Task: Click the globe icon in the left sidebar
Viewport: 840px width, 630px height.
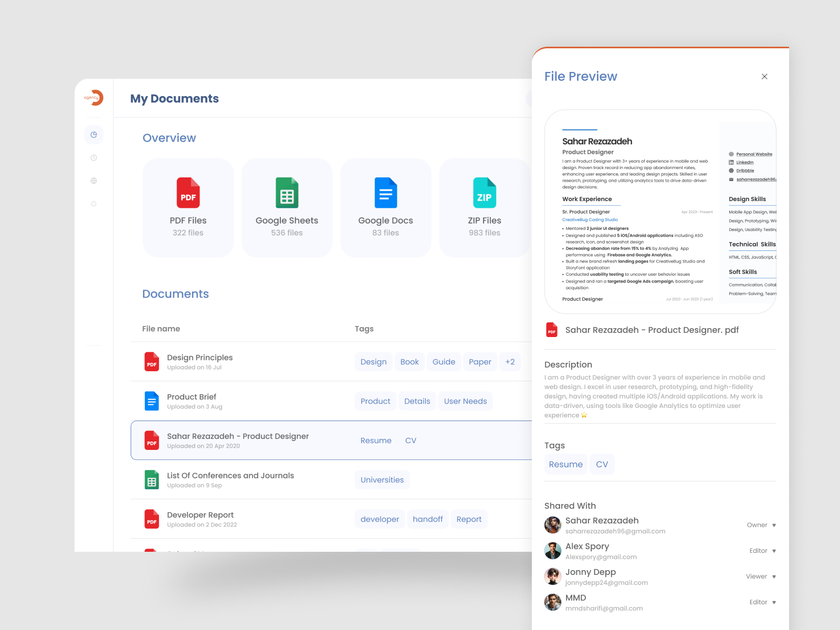Action: click(93, 181)
